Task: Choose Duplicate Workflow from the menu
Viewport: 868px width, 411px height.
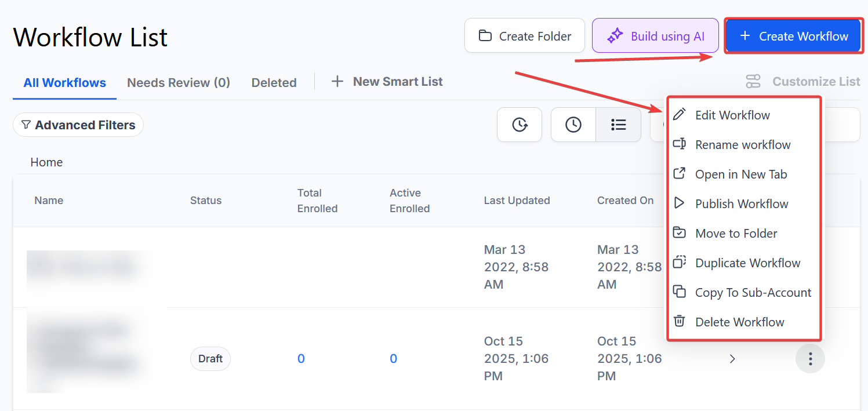Action: coord(747,263)
